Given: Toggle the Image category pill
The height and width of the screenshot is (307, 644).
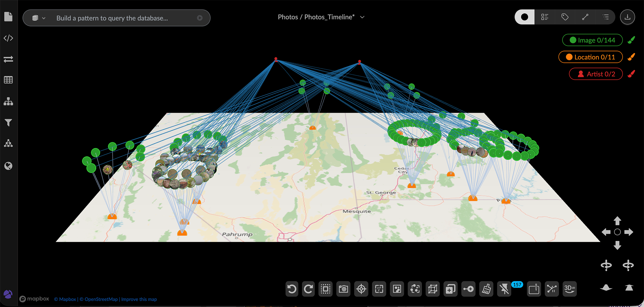Looking at the screenshot, I should (592, 40).
